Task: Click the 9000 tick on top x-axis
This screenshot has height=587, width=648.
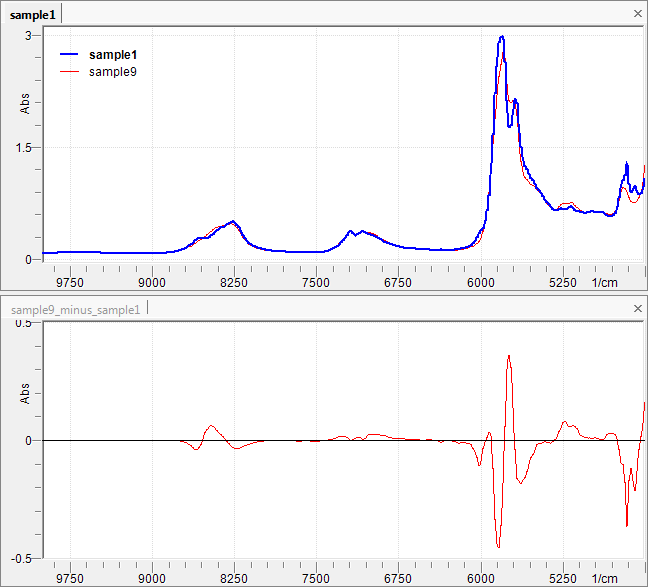Action: coord(152,283)
